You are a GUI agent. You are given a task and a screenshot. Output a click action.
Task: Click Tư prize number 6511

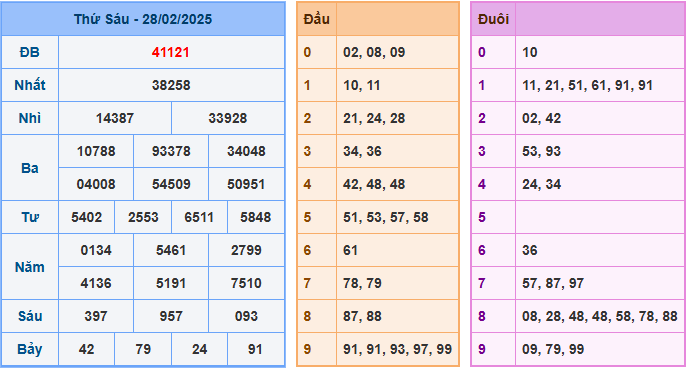(x=199, y=217)
